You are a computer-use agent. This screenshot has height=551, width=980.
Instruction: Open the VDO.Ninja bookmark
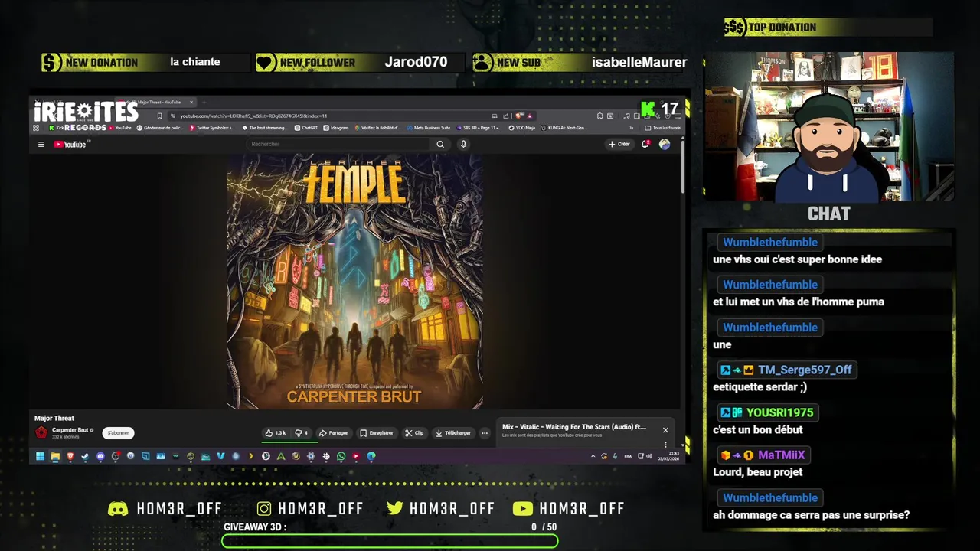pyautogui.click(x=522, y=128)
